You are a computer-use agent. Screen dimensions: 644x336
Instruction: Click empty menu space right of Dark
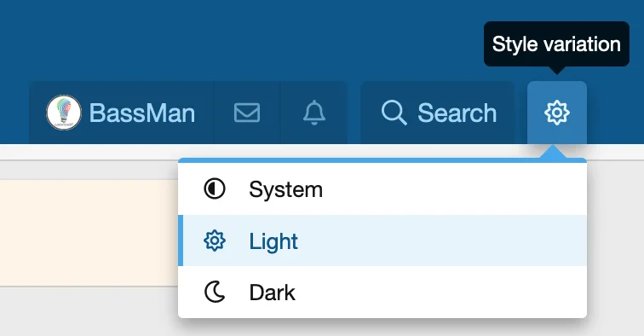coord(441,292)
